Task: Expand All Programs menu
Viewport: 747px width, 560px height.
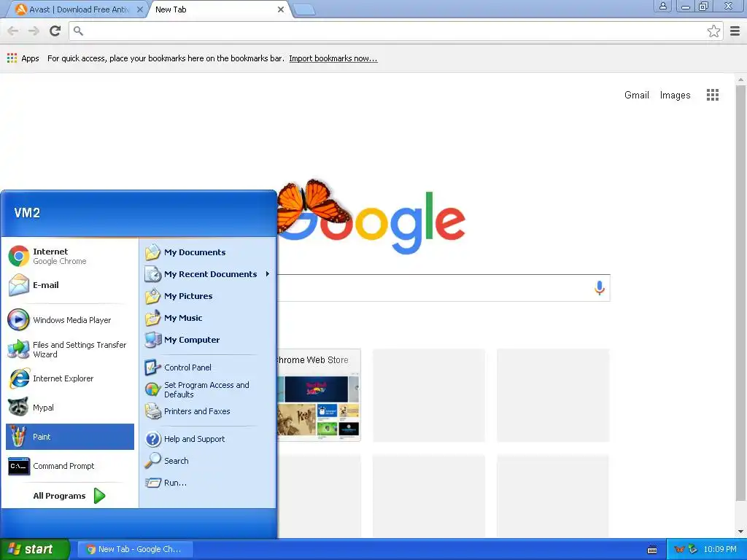Action: [x=69, y=496]
